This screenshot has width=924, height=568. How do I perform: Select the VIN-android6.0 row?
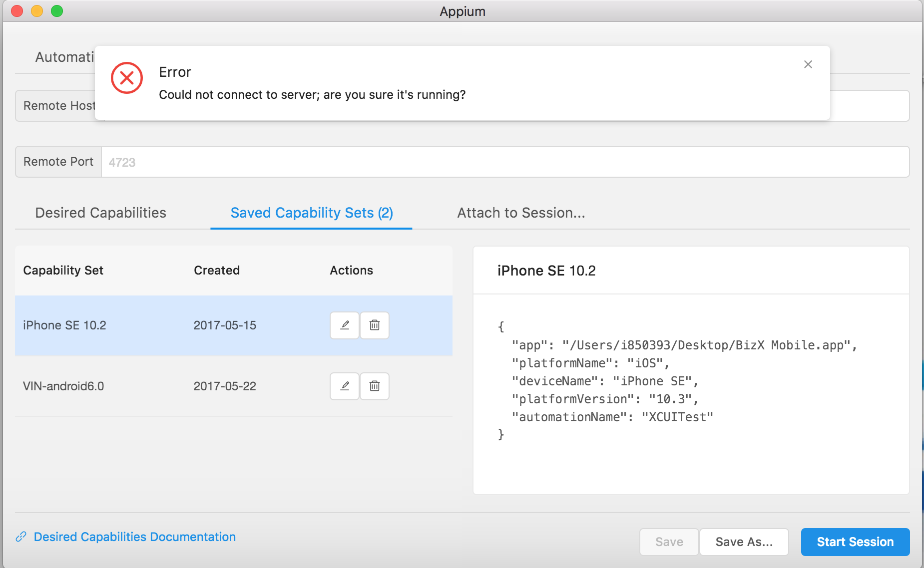[x=234, y=386]
